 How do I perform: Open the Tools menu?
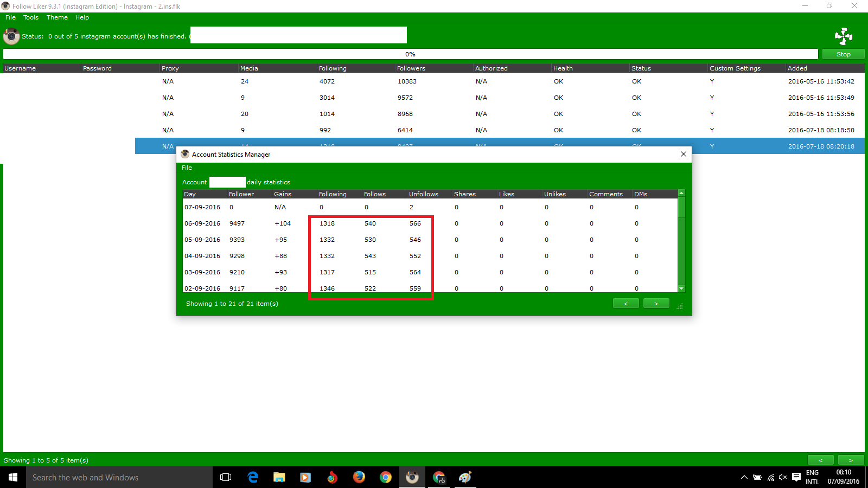click(31, 17)
